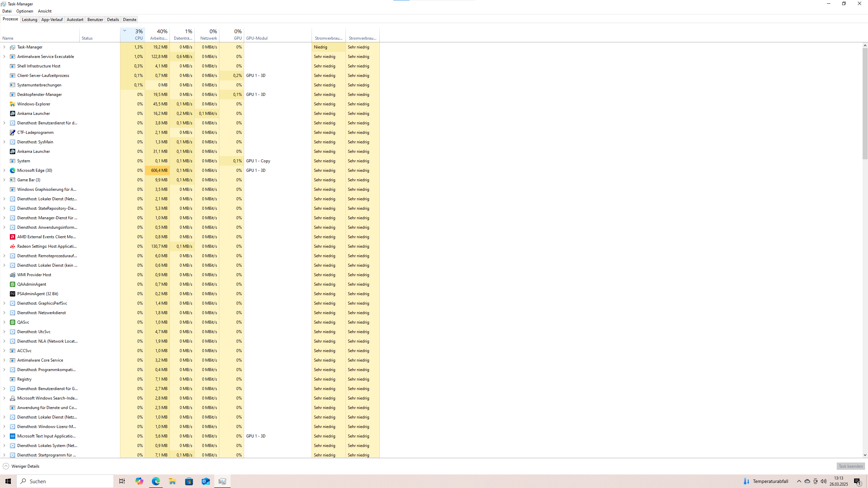Click the PSAdminAgent (32 Bit) icon
The width and height of the screenshot is (868, 488).
(x=13, y=294)
